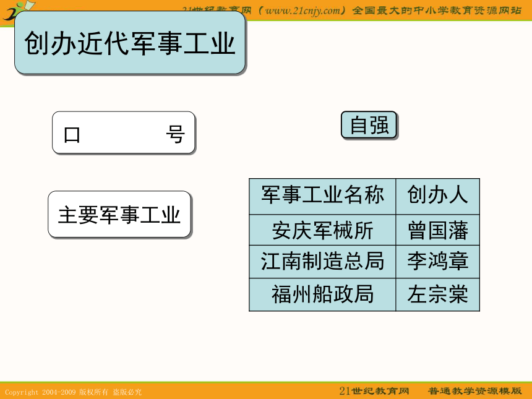
Task: Click 普通教学资源模版 footer text
Action: click(x=474, y=391)
